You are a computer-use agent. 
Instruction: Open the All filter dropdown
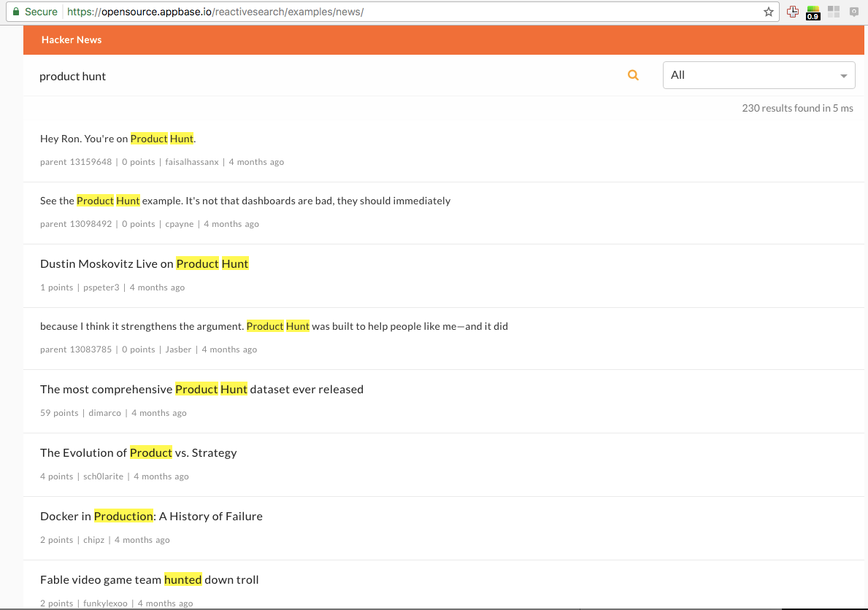click(x=759, y=75)
